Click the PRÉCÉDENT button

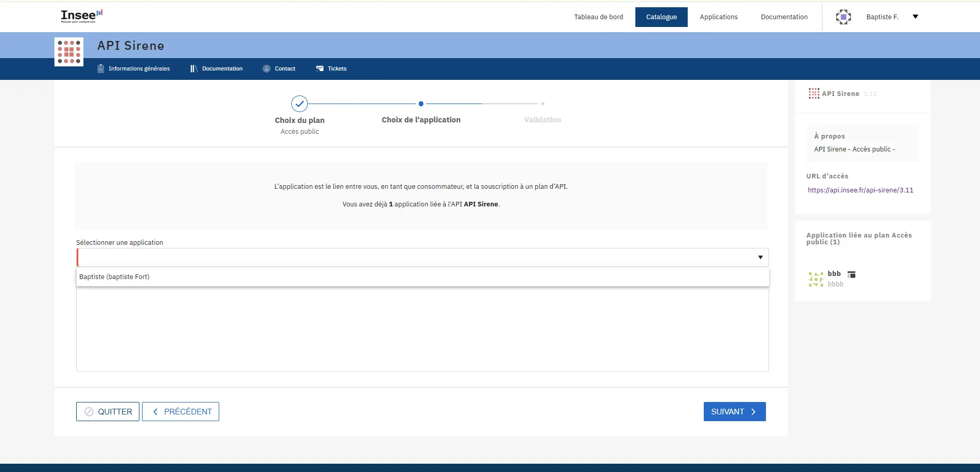tap(180, 411)
